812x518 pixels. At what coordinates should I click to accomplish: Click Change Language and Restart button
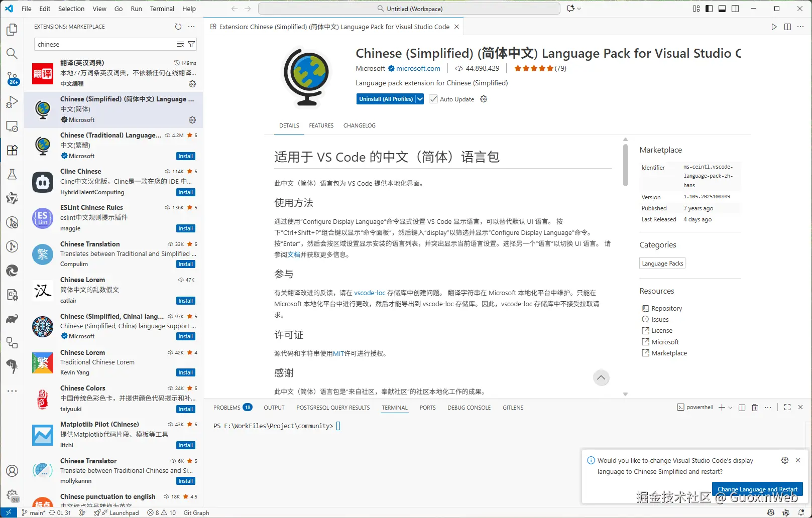(757, 489)
